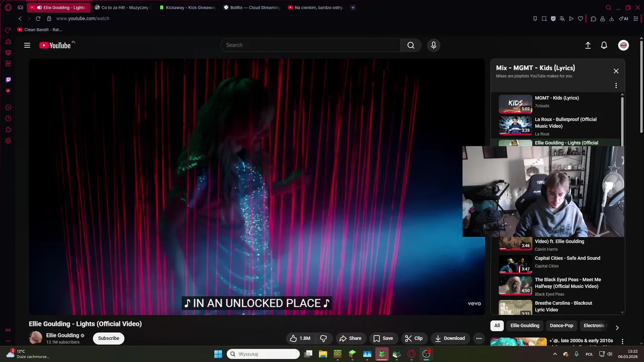Click the snapshot icon in address bar

(544, 19)
